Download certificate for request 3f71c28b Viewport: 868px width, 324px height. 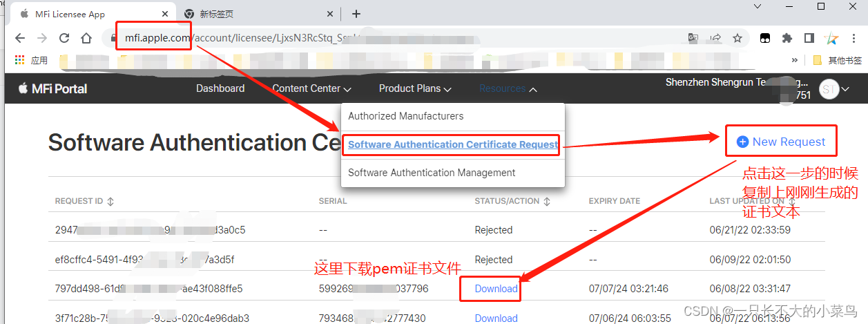point(496,318)
